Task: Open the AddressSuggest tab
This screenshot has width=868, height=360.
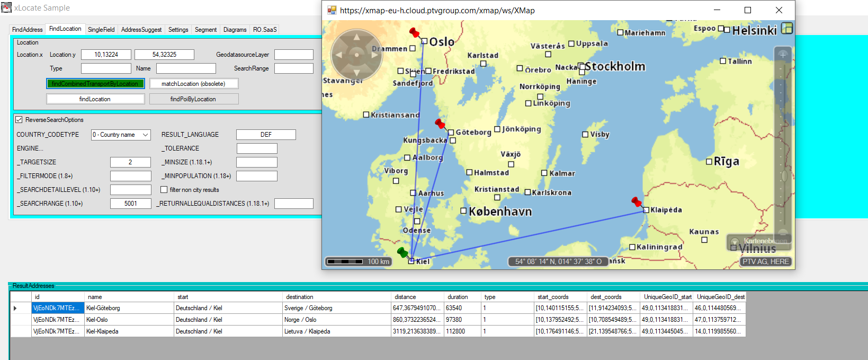Action: click(141, 30)
